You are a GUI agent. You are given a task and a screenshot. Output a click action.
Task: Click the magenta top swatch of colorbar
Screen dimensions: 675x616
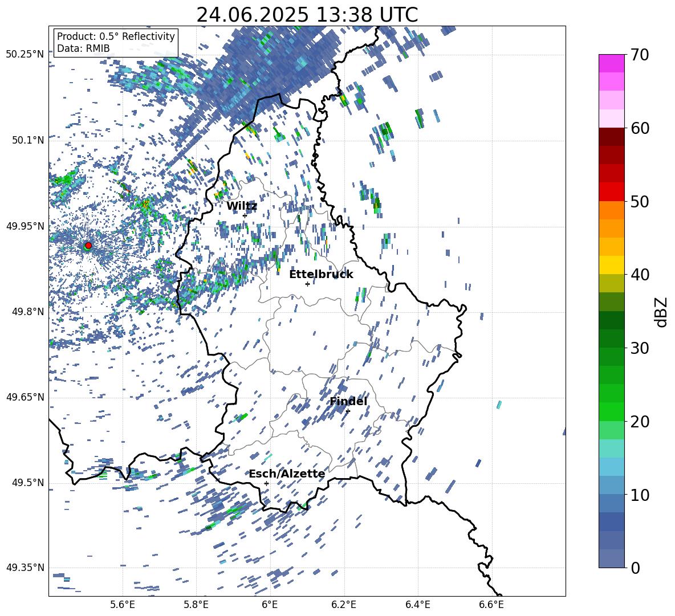click(611, 63)
